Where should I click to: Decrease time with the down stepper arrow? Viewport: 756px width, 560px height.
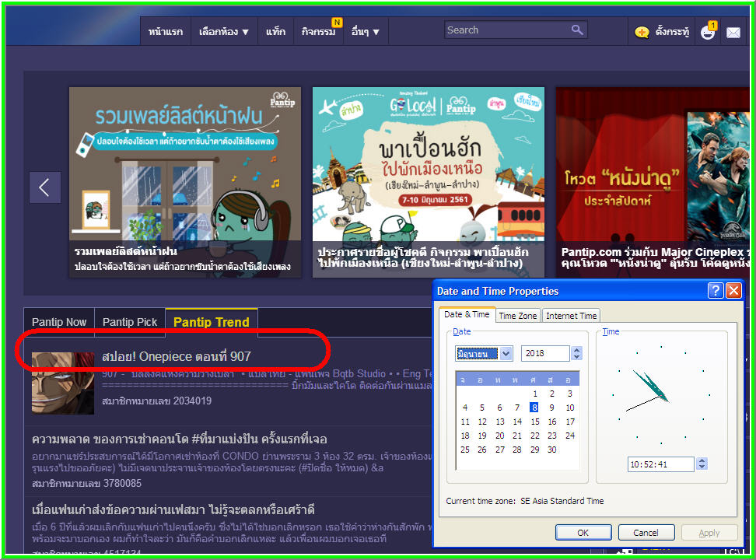point(702,467)
